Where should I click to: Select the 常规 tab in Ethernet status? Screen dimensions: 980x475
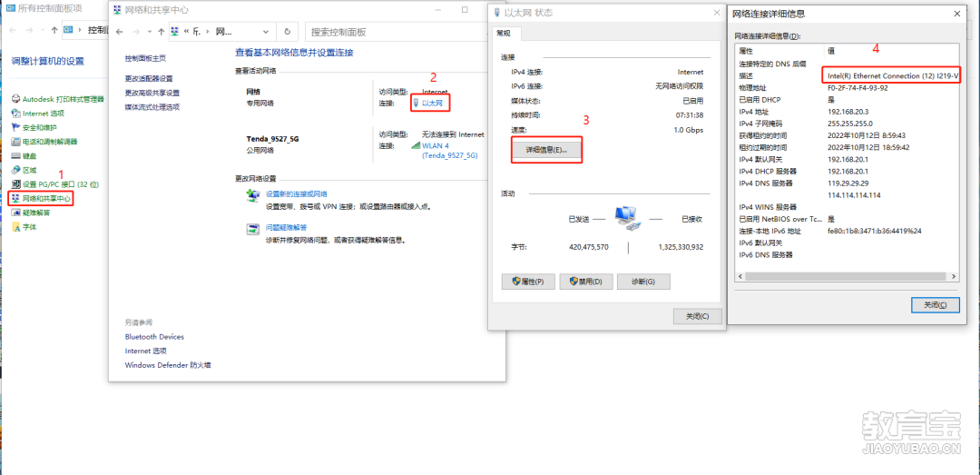503,33
